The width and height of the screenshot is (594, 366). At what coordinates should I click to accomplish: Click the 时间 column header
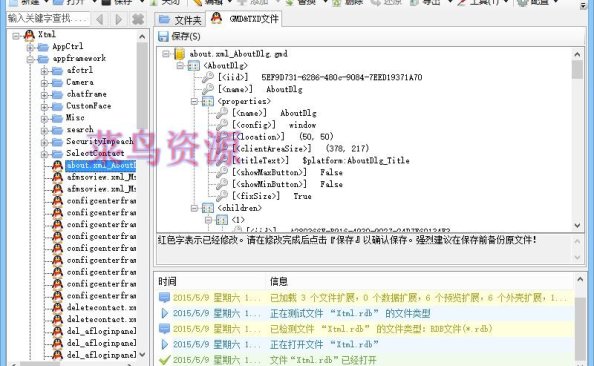(x=167, y=282)
